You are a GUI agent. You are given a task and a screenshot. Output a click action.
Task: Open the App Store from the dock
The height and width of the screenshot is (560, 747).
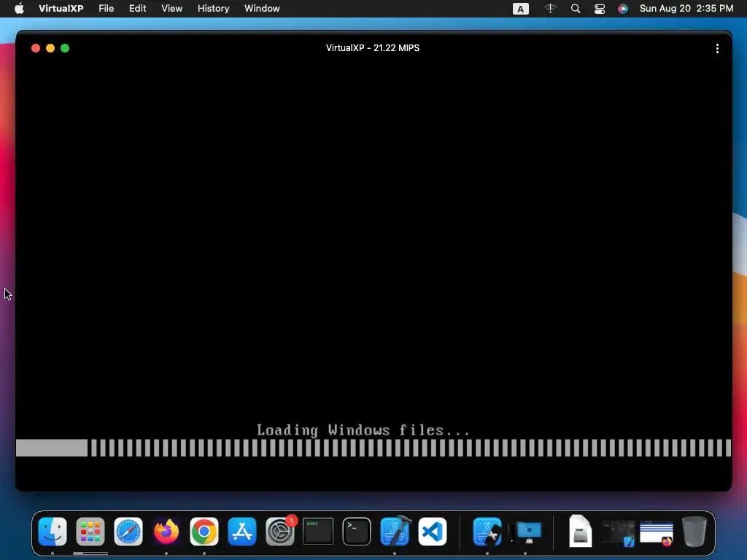[x=242, y=532]
